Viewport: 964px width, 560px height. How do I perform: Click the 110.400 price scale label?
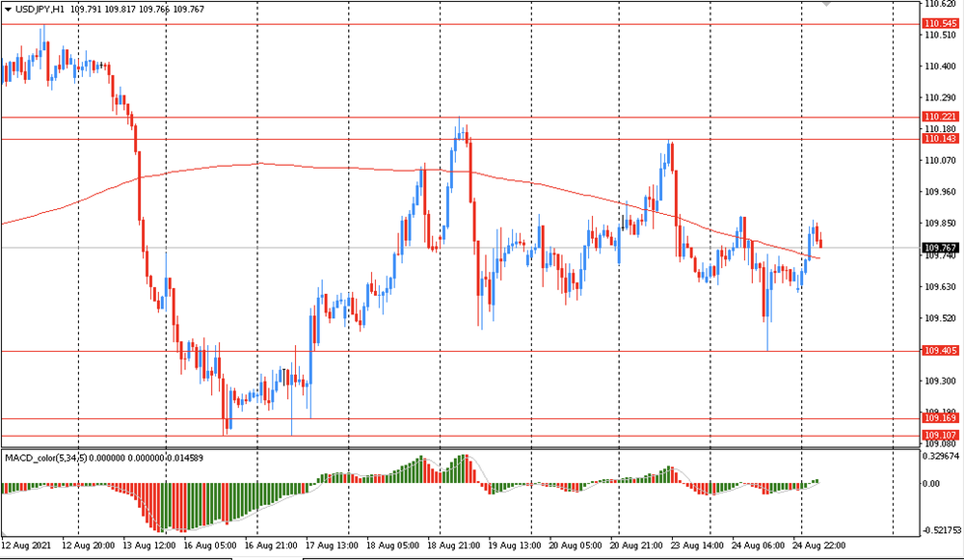[x=941, y=67]
